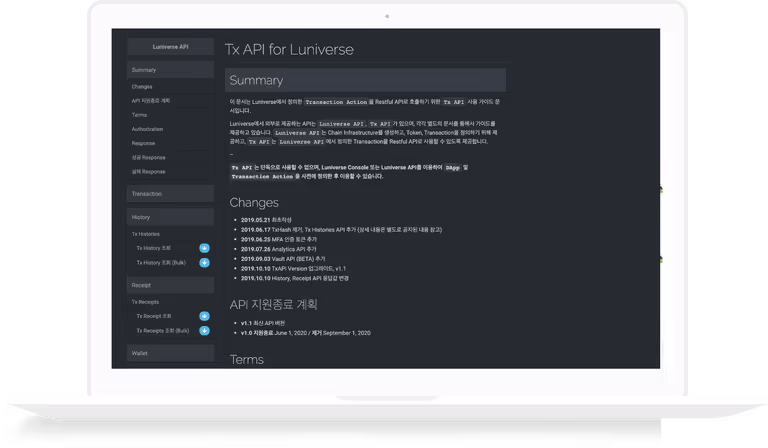Go to Changes in the sidebar
Image resolution: width=768 pixels, height=448 pixels.
coord(142,87)
